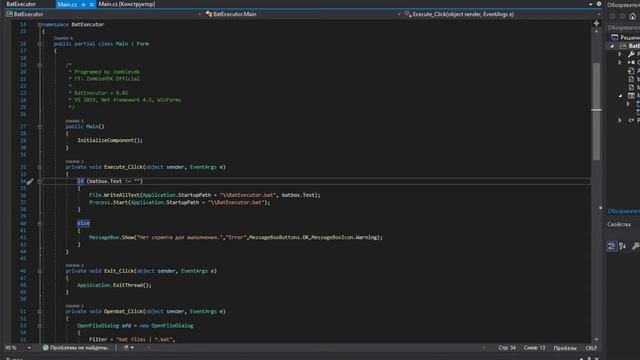Click the scroll-down arrow of the editor scrollbar

click(596, 340)
